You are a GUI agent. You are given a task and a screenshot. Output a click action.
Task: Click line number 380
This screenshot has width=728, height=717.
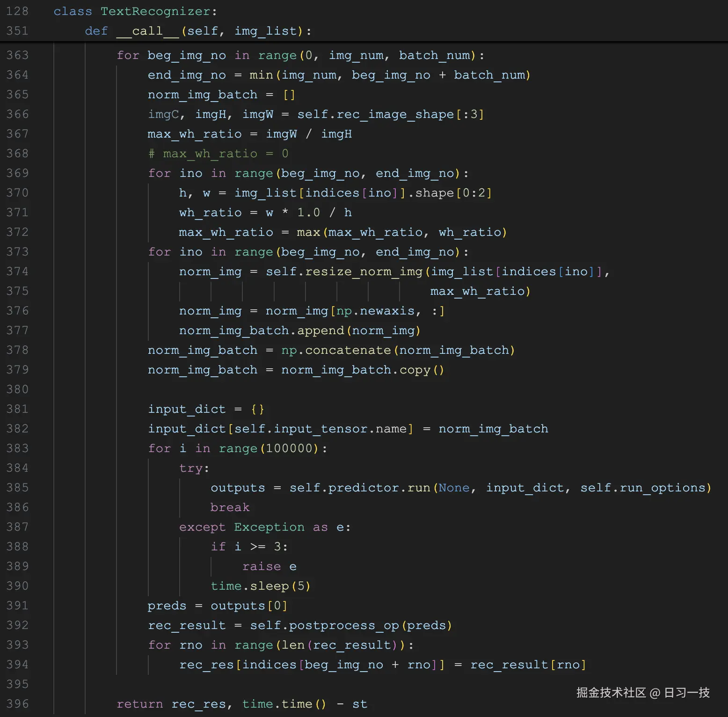point(17,389)
